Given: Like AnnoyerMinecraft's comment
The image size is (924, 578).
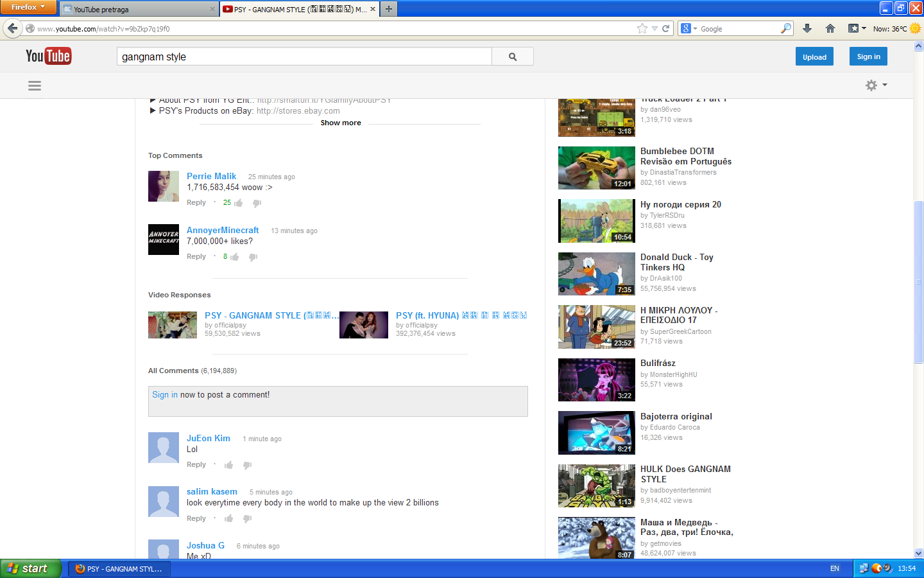Looking at the screenshot, I should pos(235,257).
